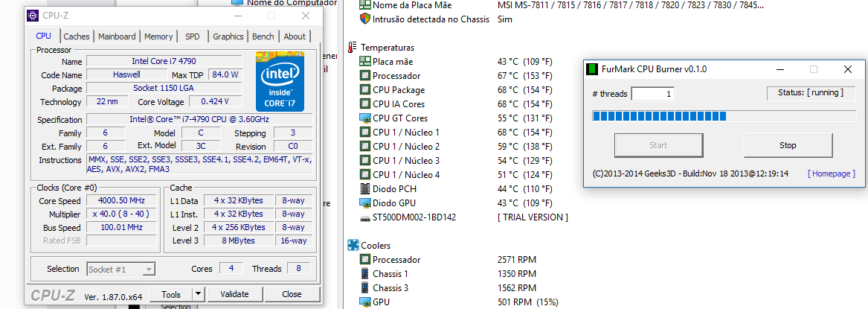This screenshot has height=309, width=868.
Task: Click the Threads 8 value box
Action: (x=298, y=269)
